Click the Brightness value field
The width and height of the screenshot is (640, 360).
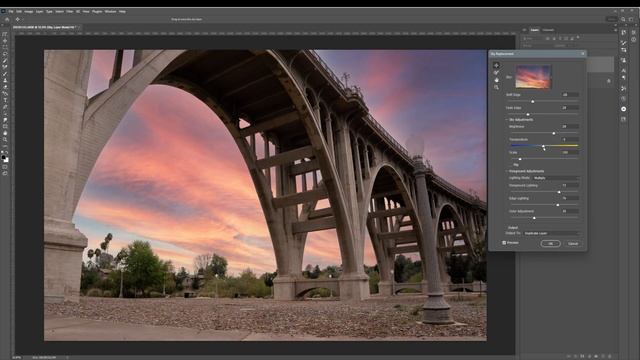pyautogui.click(x=569, y=127)
